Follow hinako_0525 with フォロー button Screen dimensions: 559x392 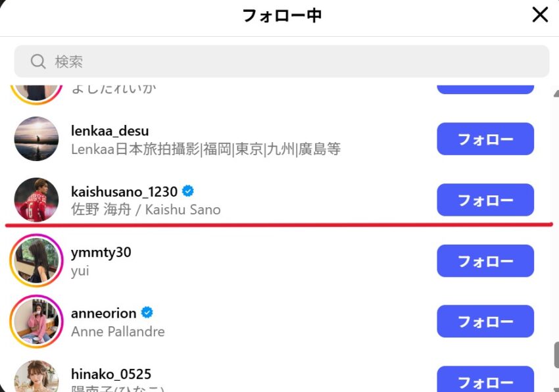click(x=485, y=379)
